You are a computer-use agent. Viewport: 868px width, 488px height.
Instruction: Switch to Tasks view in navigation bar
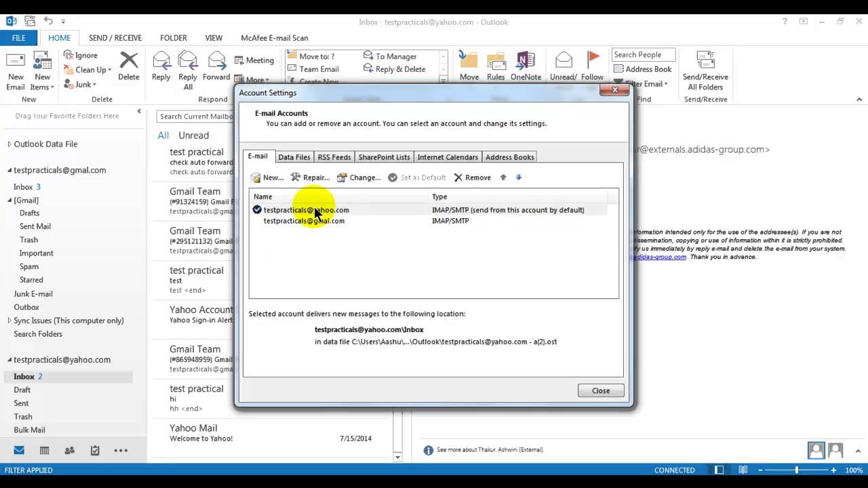(x=95, y=451)
